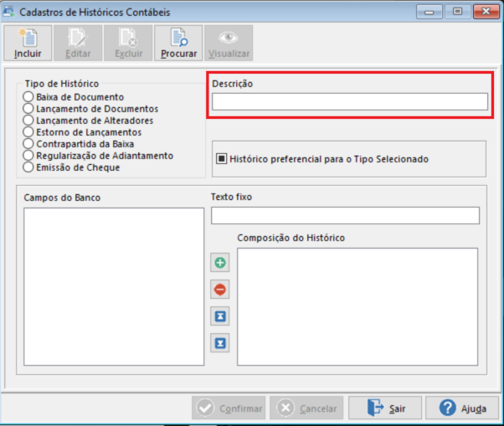
Task: Maximize the Cadastros de Históricos window
Action: [x=458, y=12]
